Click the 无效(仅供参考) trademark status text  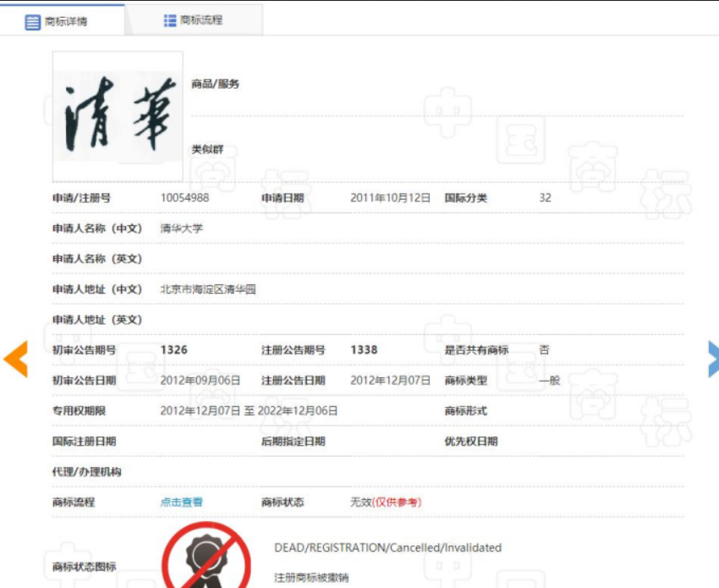pos(386,503)
